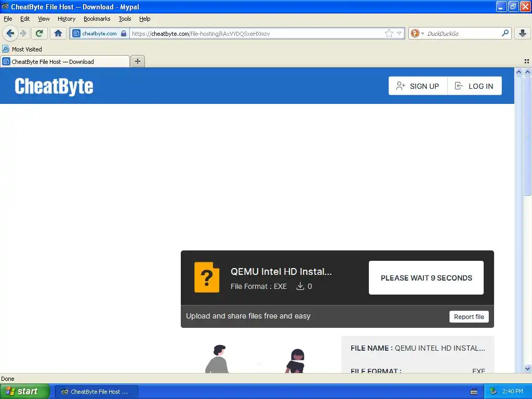
Task: Click the SIGN UP button
Action: tap(418, 86)
